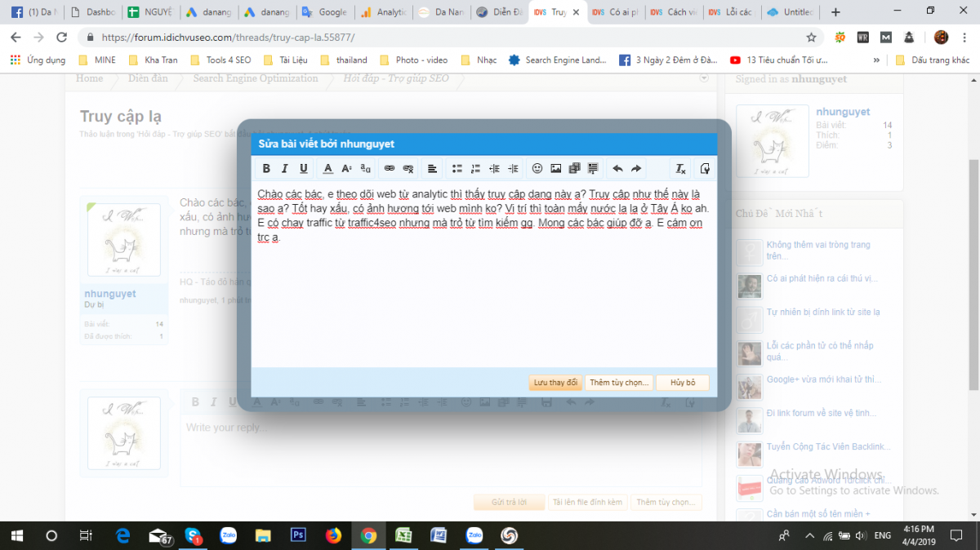Switch to the Analytics browser tab
The height and width of the screenshot is (550, 980).
383,12
